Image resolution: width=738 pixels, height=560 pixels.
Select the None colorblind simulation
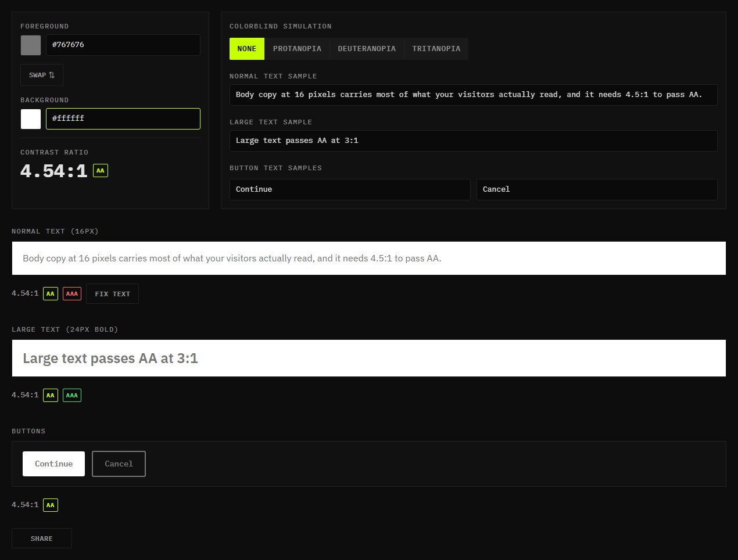(x=247, y=49)
